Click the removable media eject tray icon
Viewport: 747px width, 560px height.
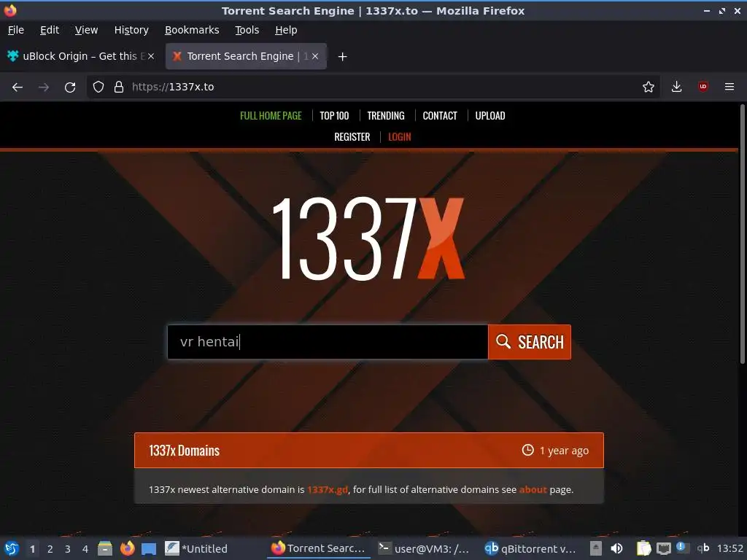595,548
